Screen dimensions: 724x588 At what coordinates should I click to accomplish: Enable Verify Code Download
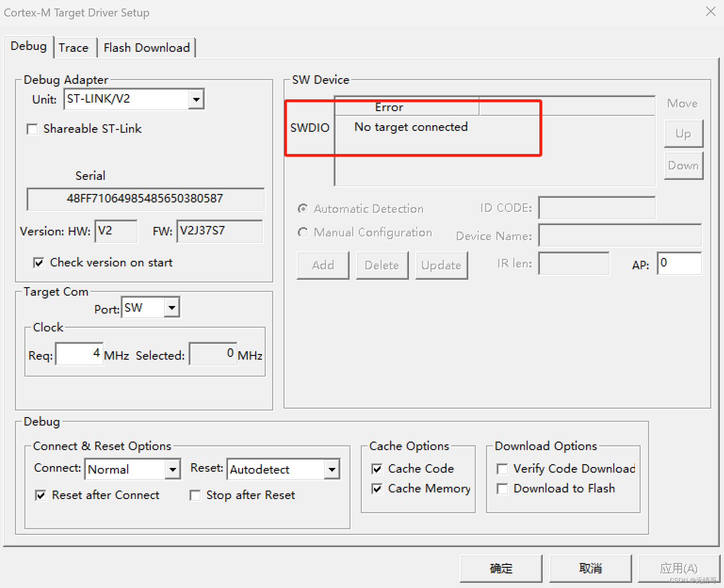tap(502, 469)
